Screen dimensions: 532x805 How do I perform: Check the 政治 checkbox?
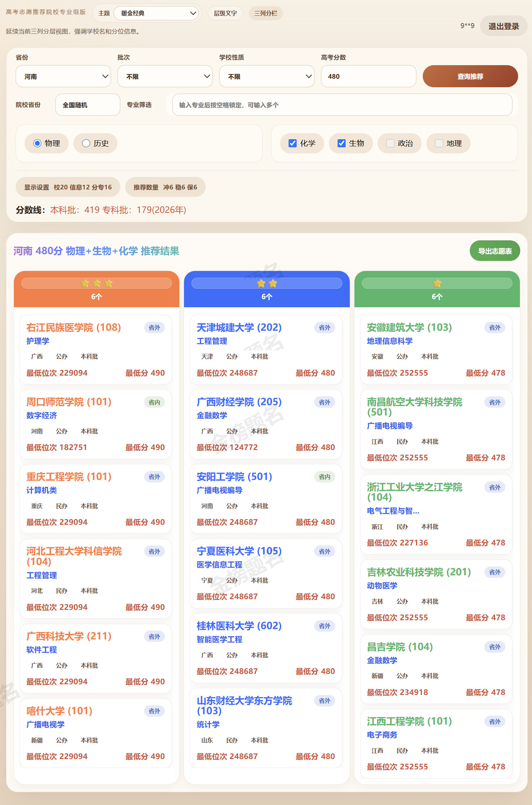[390, 143]
